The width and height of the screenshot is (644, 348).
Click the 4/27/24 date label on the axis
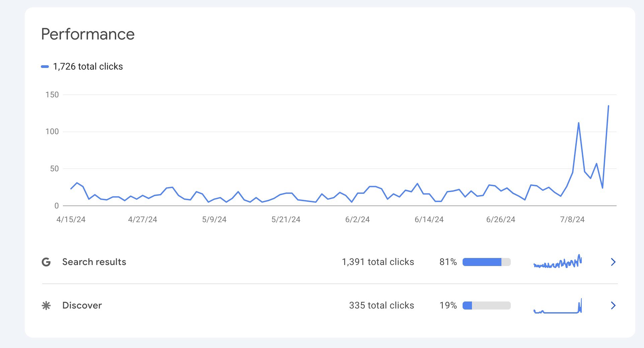coord(143,220)
